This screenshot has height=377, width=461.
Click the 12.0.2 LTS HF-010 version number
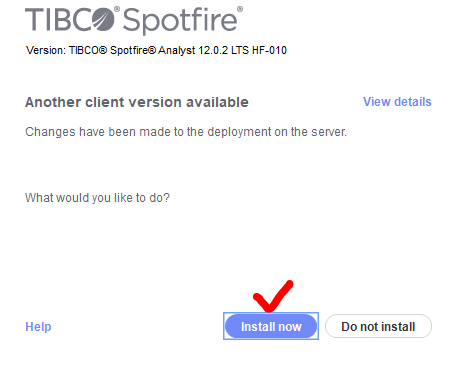tap(242, 50)
